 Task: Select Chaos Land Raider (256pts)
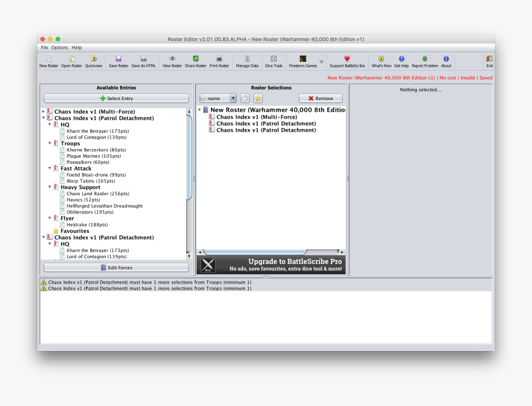98,193
